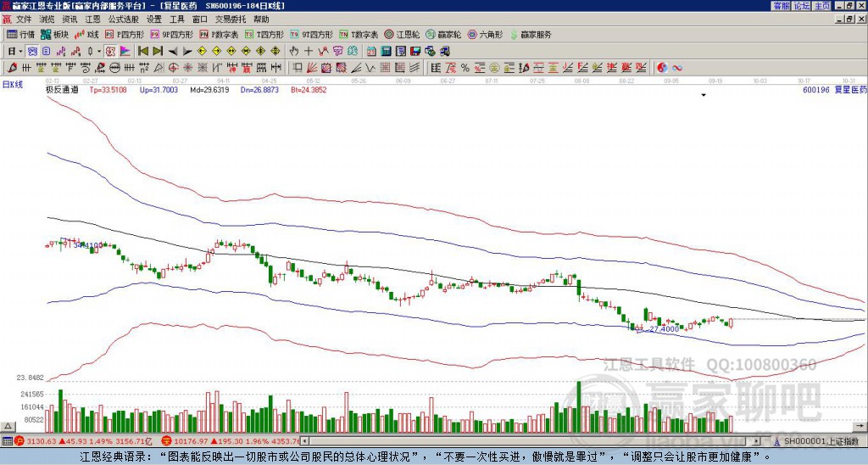This screenshot has height=465, width=868.
Task: Click the 10176.97 index status reading
Action: pos(192,441)
